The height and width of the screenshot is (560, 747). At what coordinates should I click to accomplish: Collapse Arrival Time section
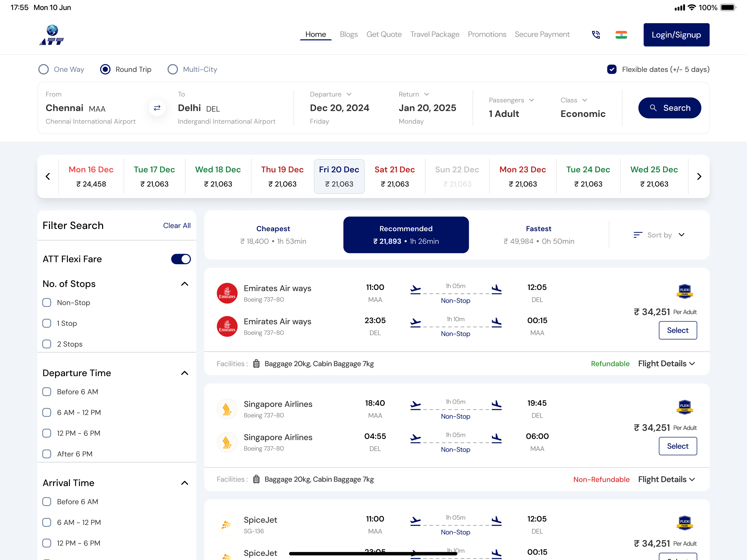pyautogui.click(x=185, y=483)
